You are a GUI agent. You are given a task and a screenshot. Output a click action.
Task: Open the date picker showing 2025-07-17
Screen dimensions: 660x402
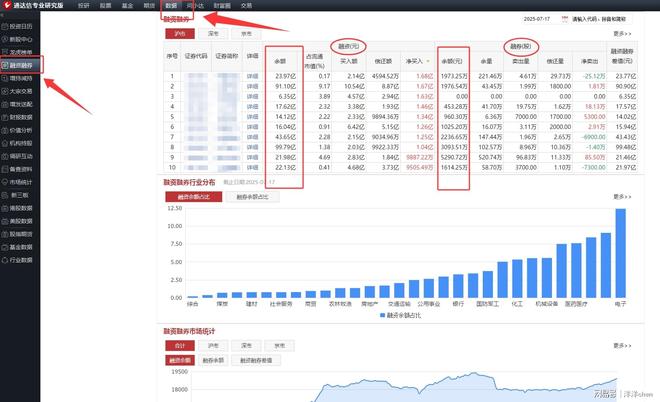pyautogui.click(x=540, y=19)
